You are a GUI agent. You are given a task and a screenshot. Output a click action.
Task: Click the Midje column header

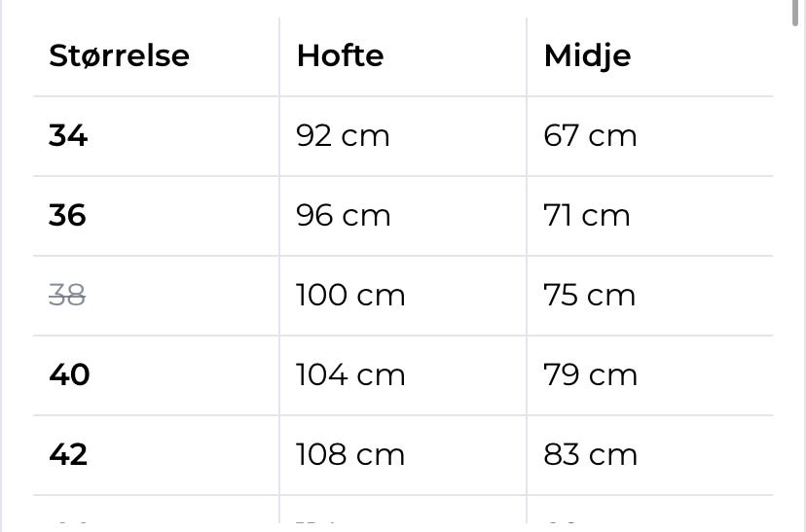point(588,57)
